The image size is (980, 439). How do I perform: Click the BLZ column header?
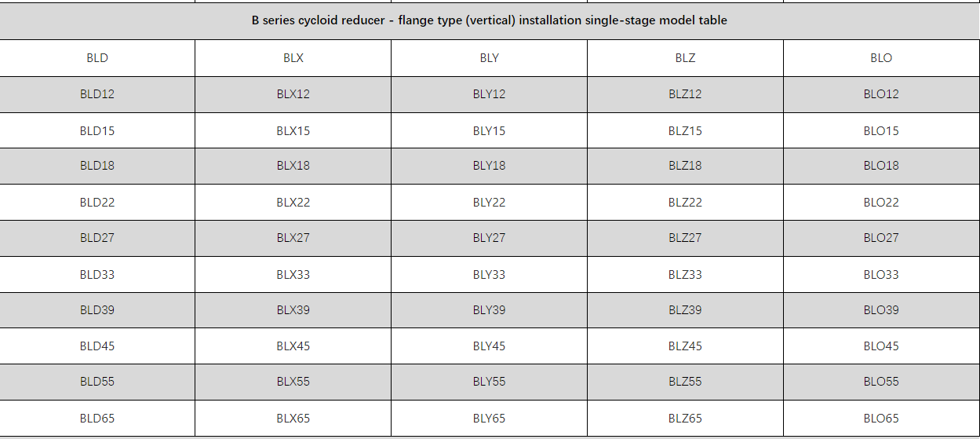(685, 58)
